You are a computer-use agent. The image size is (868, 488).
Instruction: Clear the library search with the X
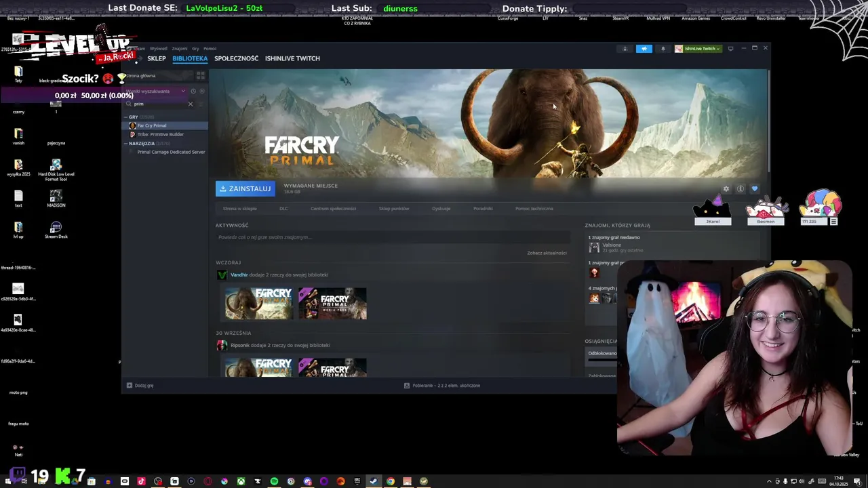point(191,104)
